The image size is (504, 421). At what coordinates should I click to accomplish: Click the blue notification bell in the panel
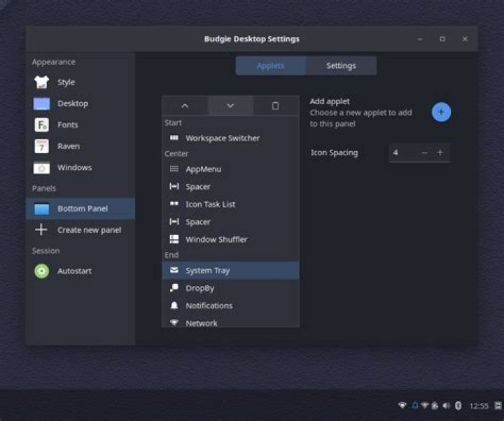pyautogui.click(x=415, y=406)
